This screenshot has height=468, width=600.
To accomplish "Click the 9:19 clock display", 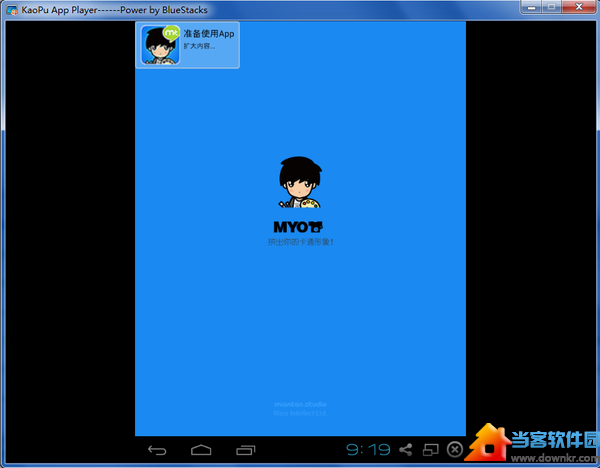I will click(x=368, y=450).
